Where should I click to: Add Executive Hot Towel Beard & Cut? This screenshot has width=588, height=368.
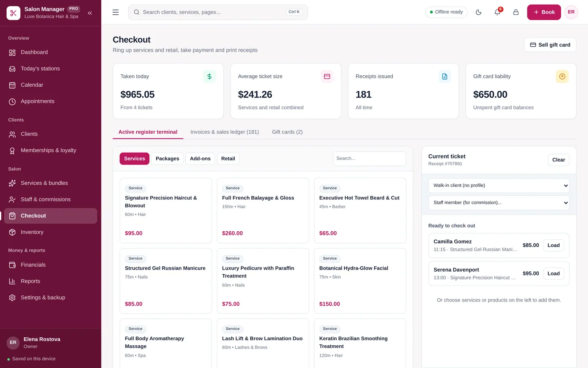(360, 210)
